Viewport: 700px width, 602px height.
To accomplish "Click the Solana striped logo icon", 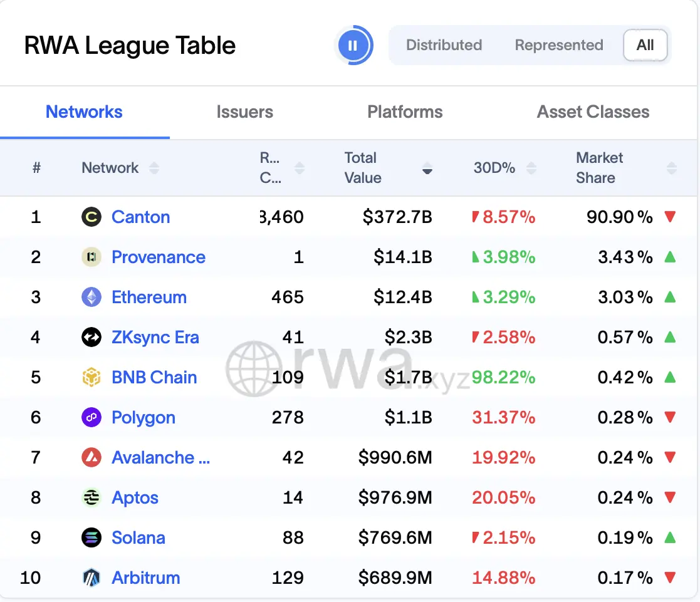I will (x=91, y=537).
